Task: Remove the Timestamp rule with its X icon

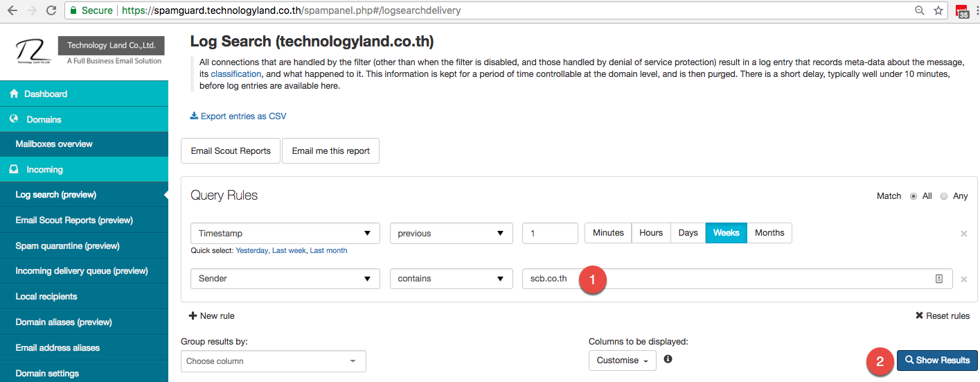Action: tap(963, 234)
